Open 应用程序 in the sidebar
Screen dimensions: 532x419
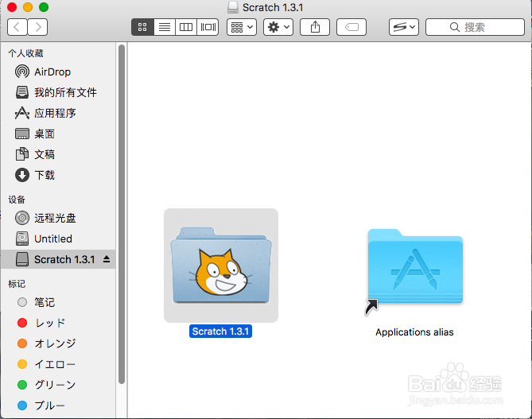(x=58, y=113)
